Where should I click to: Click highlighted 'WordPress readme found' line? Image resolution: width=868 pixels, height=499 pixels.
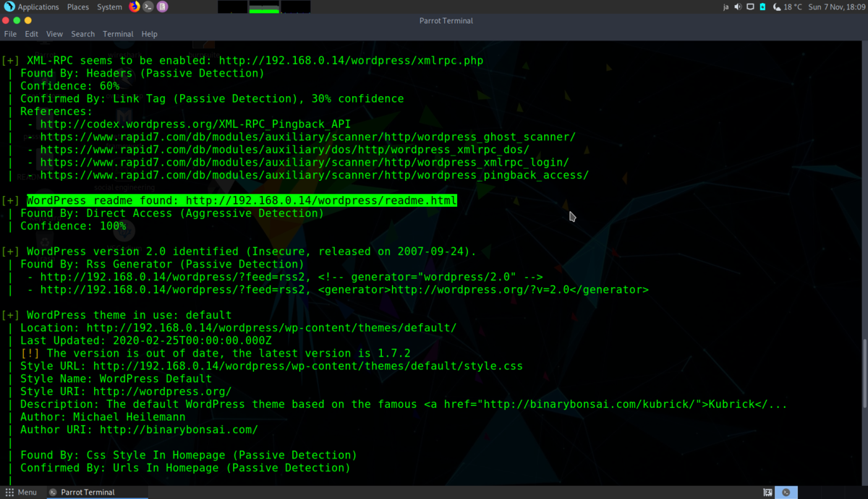click(242, 200)
